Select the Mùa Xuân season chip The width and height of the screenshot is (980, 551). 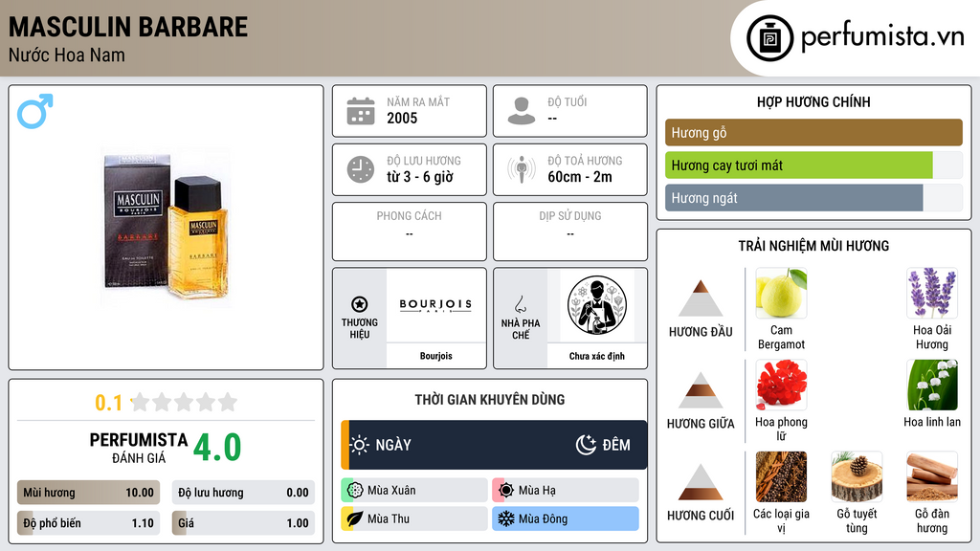pos(414,491)
